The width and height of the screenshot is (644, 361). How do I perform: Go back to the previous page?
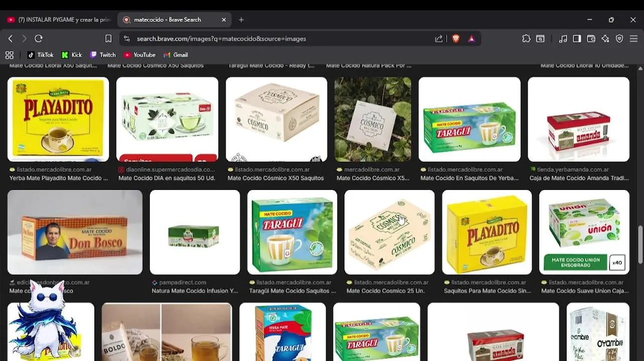11,39
